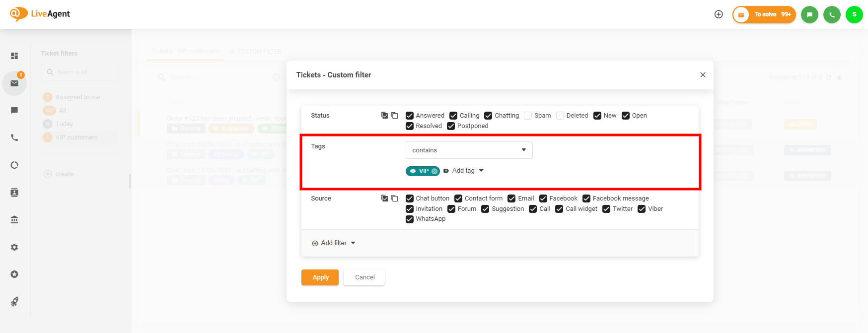Open the Configuration gear icon in sidebar
The width and height of the screenshot is (868, 333).
(x=14, y=247)
